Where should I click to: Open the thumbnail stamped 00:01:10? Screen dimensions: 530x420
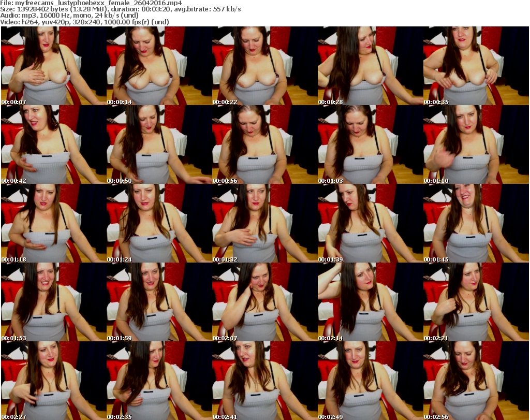476,144
